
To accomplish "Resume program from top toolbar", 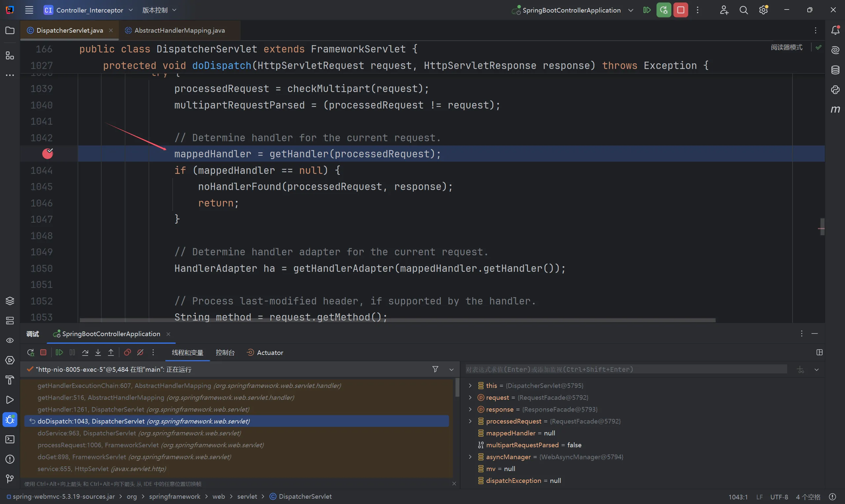I will click(647, 10).
